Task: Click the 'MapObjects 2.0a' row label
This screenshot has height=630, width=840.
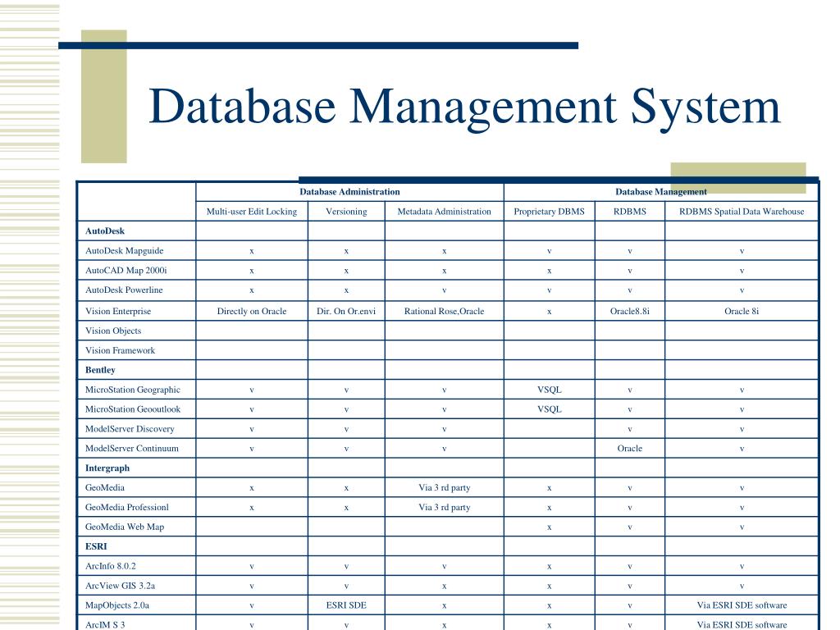Action: pyautogui.click(x=117, y=605)
